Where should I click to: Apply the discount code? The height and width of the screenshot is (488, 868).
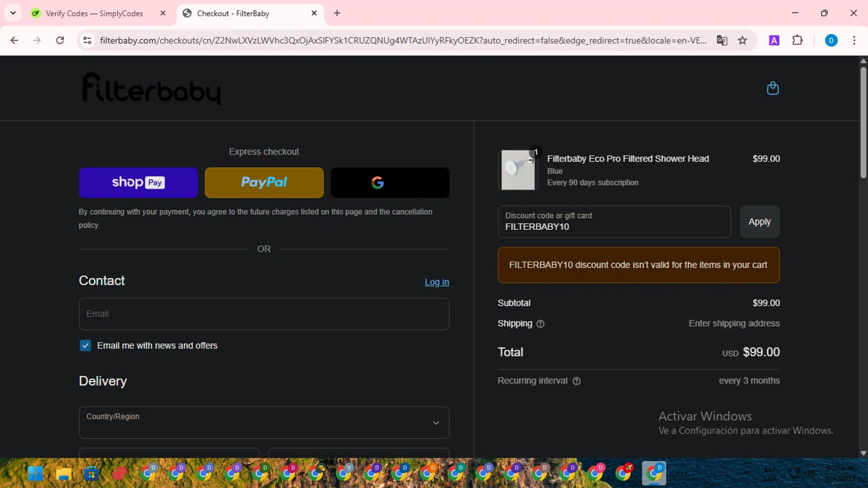(x=760, y=222)
